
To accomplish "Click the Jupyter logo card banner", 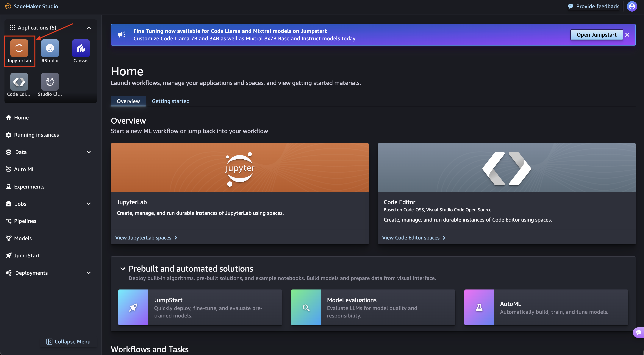I will click(240, 167).
